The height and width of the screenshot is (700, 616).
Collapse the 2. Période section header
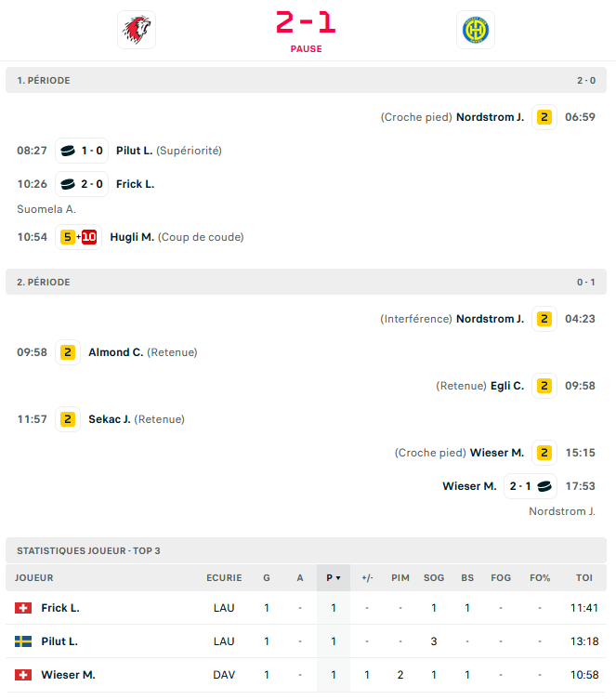pos(306,282)
